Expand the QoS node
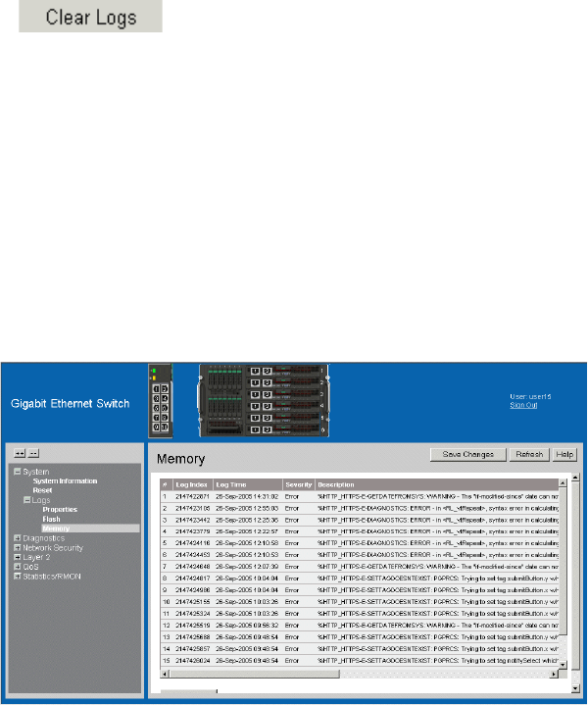 (17, 567)
